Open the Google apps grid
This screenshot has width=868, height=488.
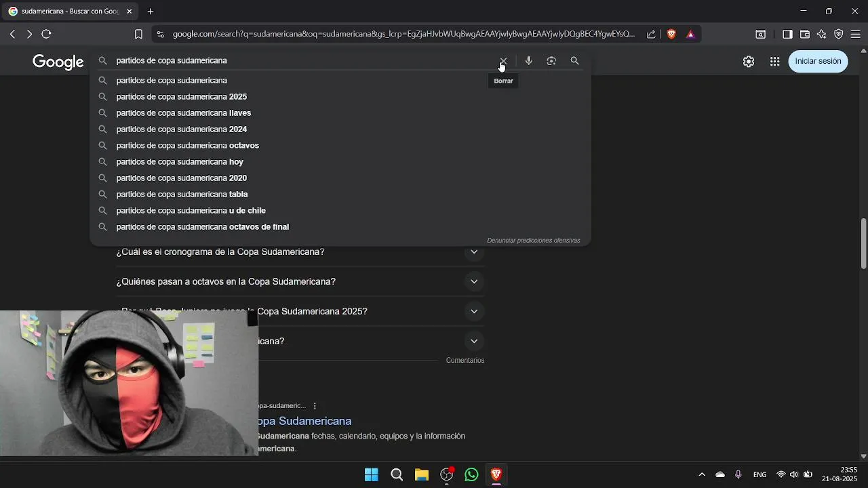pos(774,61)
